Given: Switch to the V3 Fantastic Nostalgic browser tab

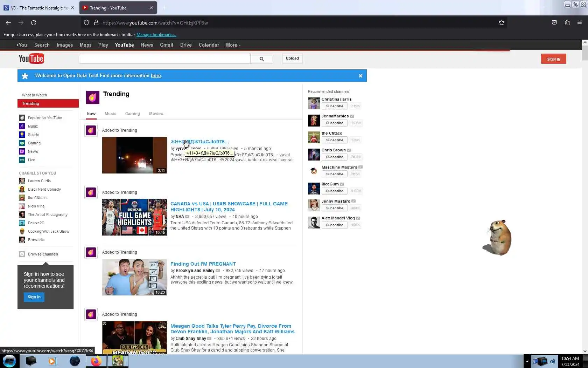Looking at the screenshot, I should (39, 8).
